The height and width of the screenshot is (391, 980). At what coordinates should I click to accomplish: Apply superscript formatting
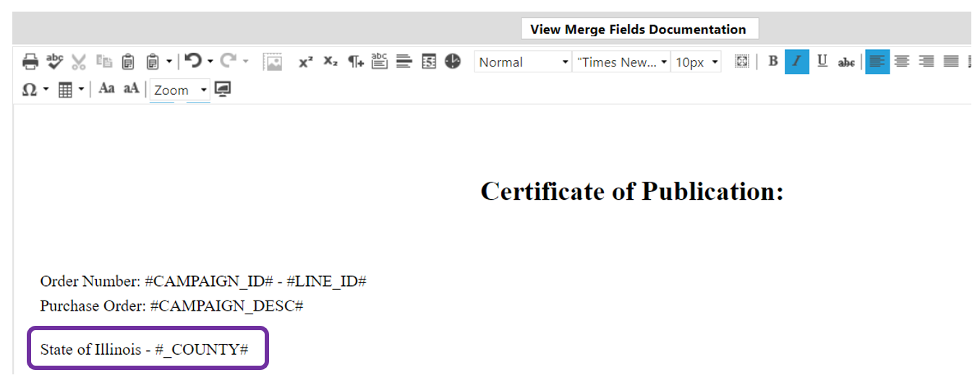[306, 62]
